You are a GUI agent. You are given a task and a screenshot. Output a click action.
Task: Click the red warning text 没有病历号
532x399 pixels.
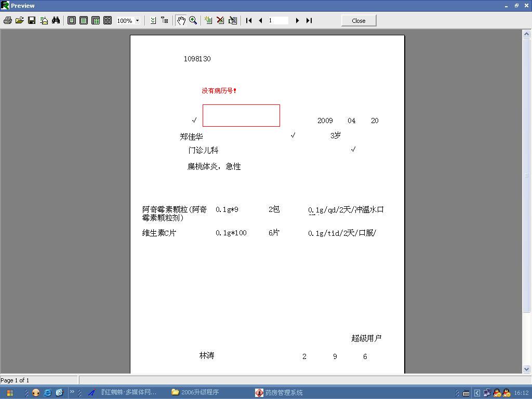(x=219, y=90)
